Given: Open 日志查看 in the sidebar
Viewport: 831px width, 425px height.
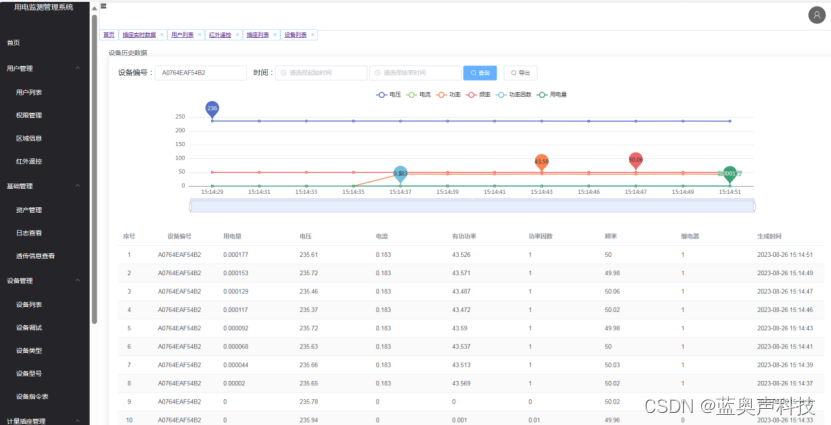Looking at the screenshot, I should [x=28, y=232].
